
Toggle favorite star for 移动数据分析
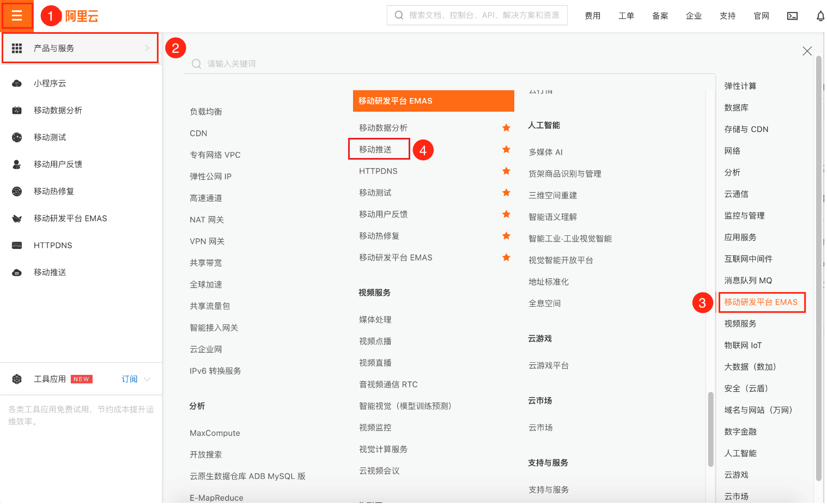coord(506,127)
